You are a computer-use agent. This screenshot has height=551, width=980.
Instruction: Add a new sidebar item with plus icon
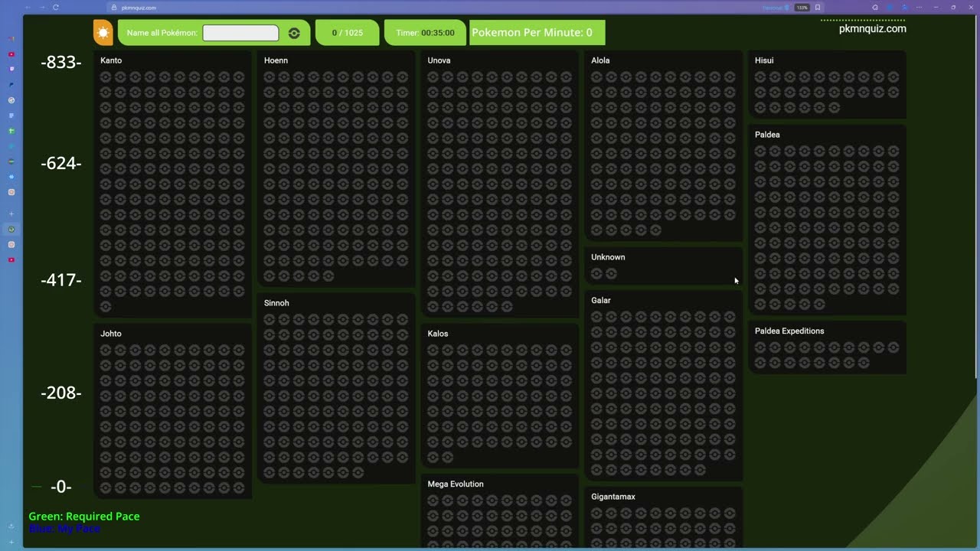click(x=11, y=214)
